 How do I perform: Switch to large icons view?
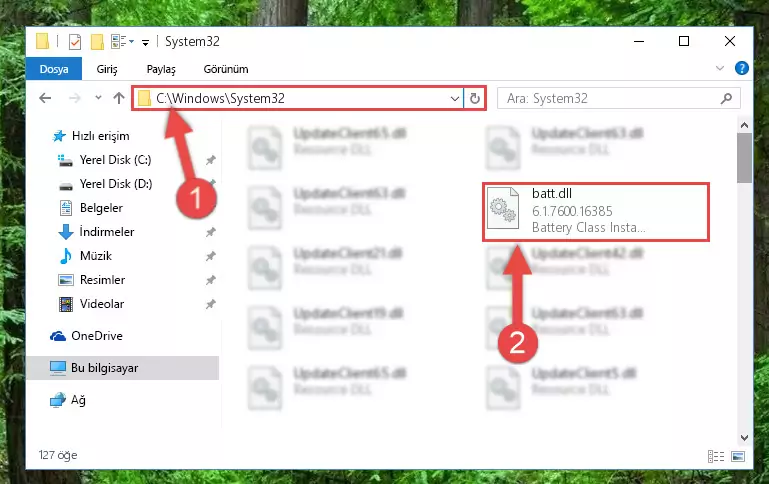(x=738, y=457)
